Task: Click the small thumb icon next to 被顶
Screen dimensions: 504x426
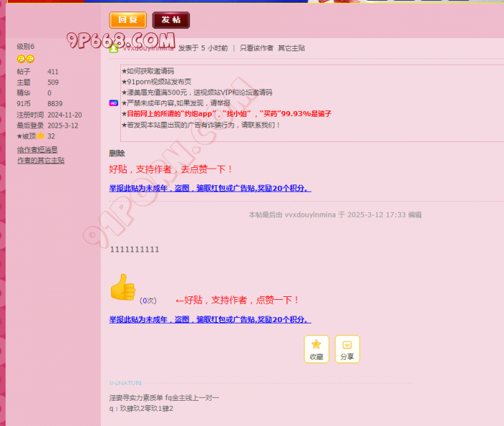Action: pyautogui.click(x=41, y=136)
